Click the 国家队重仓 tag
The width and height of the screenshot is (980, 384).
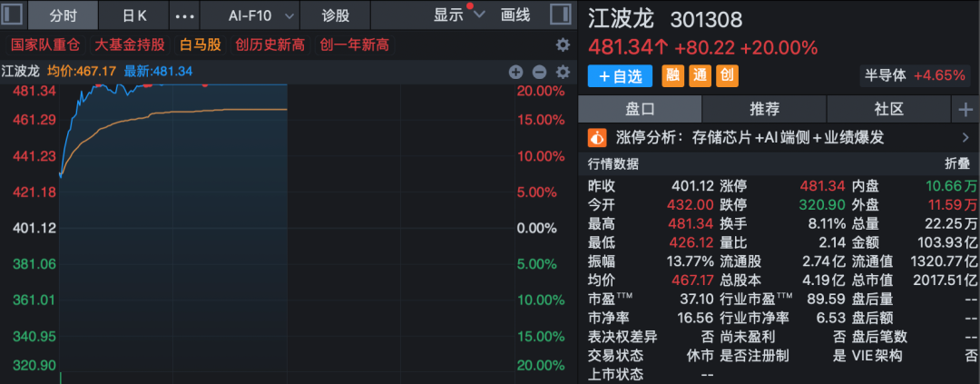45,45
